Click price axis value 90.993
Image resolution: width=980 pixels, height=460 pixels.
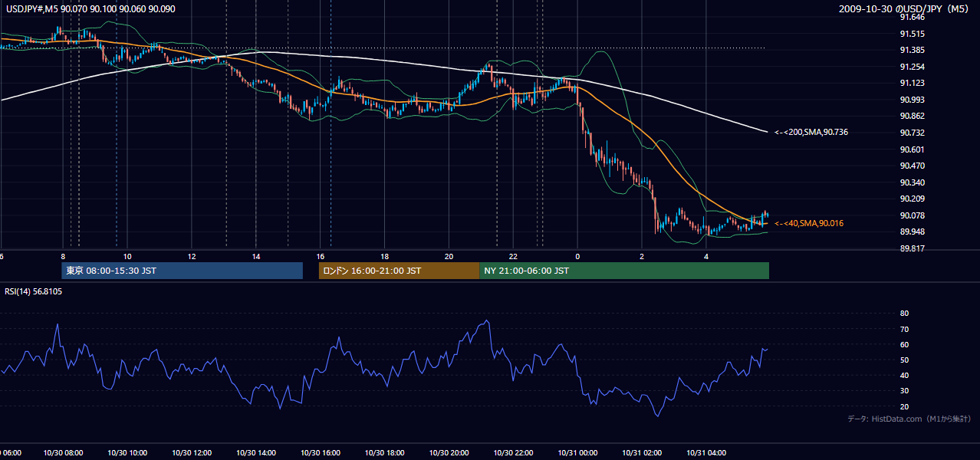click(912, 100)
